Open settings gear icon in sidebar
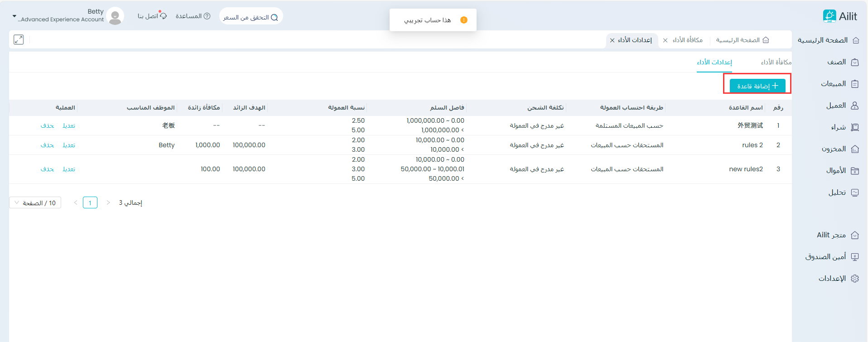The image size is (868, 342). (855, 279)
